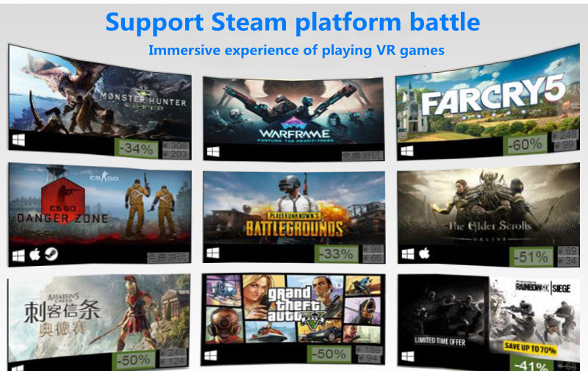Click Windows icon under Far Cry 5

point(407,151)
